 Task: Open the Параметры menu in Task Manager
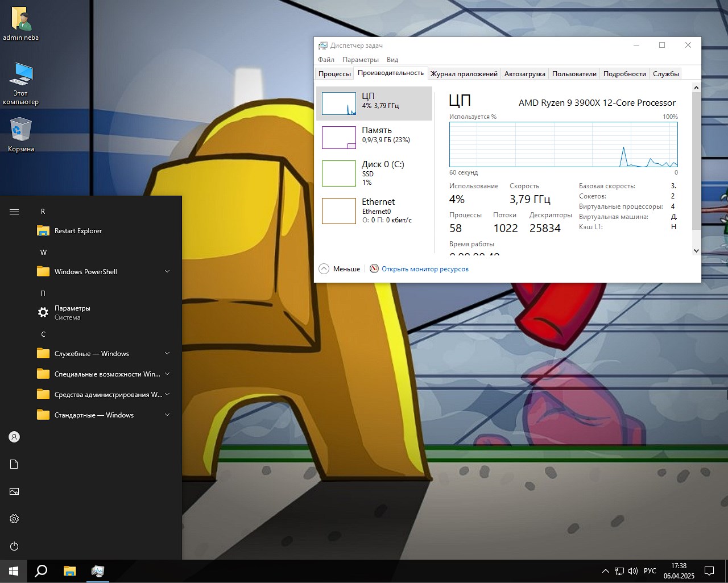click(361, 60)
